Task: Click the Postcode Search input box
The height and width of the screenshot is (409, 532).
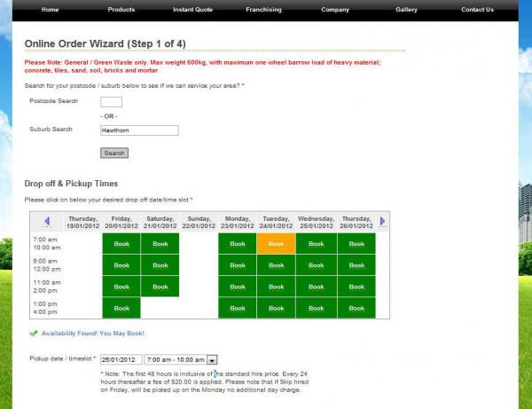Action: (111, 101)
